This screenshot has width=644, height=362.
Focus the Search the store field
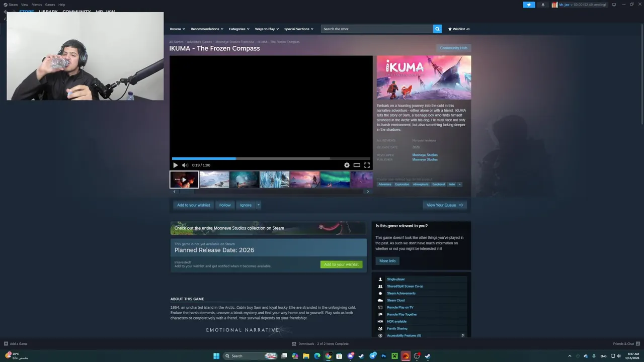(x=377, y=29)
